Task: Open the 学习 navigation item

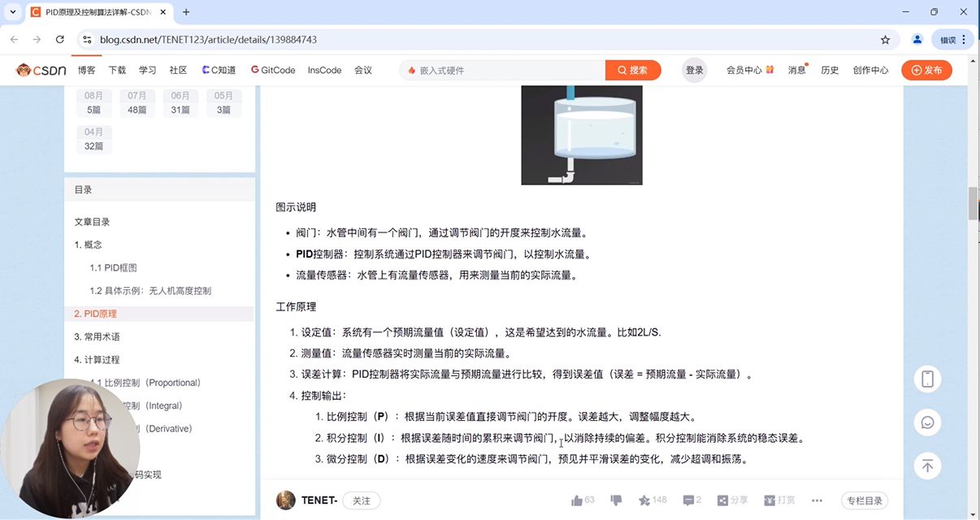Action: [147, 71]
